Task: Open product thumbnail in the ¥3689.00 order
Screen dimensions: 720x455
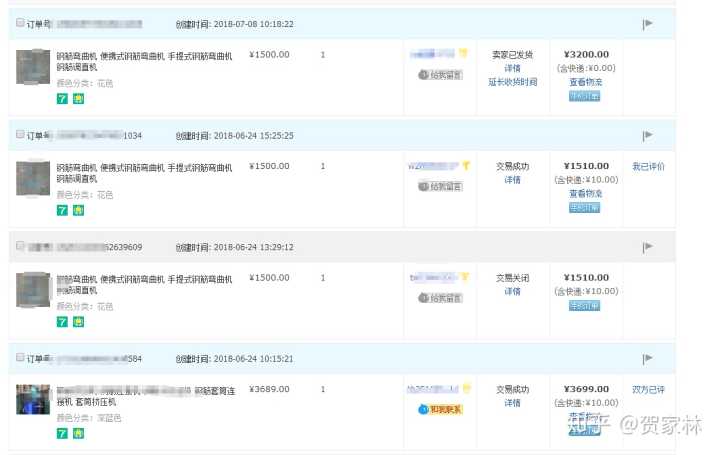Action: click(33, 399)
